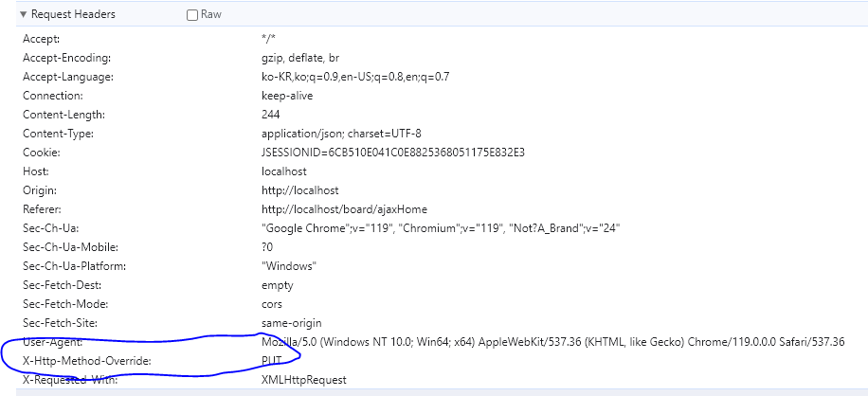Select the Sec-Fetch-Site header name

[x=60, y=323]
